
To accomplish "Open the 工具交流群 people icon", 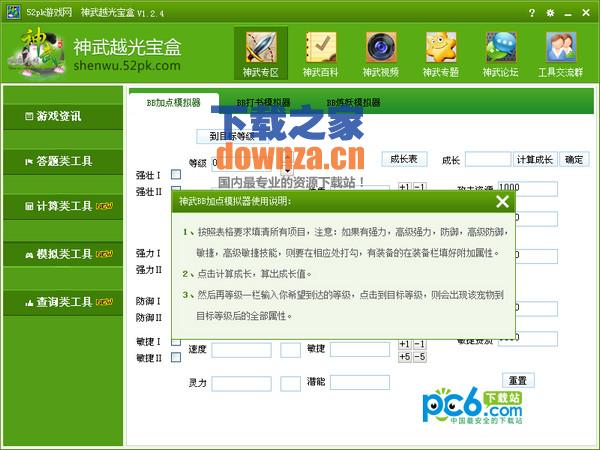I will pos(561,47).
